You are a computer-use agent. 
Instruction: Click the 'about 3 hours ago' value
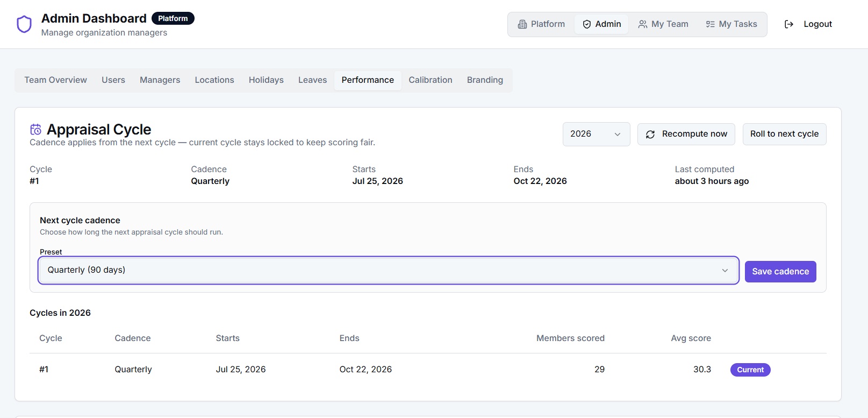(x=712, y=181)
